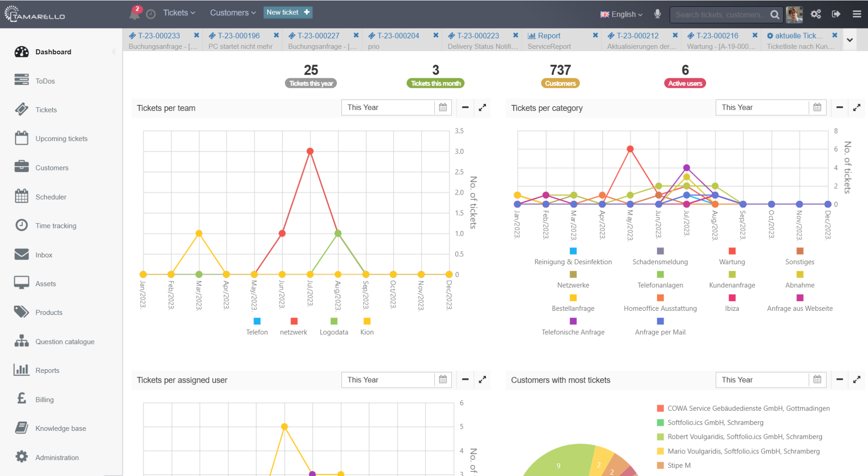Toggle Schadensmeldung legend in category chart

[660, 257]
